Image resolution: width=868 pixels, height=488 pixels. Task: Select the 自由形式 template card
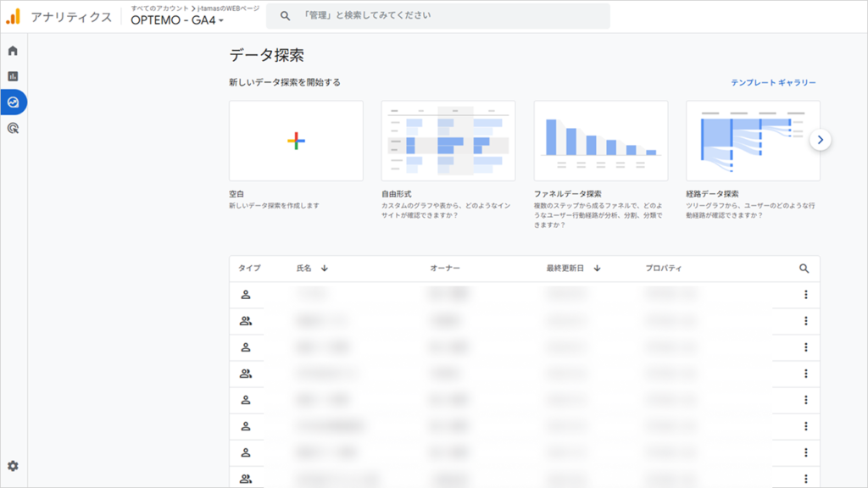(x=448, y=141)
